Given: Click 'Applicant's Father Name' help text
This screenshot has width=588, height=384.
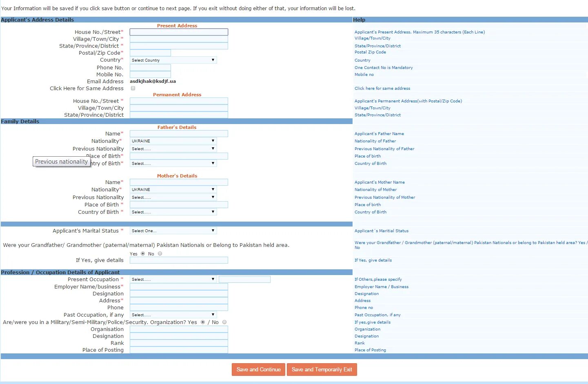Looking at the screenshot, I should click(x=379, y=134).
